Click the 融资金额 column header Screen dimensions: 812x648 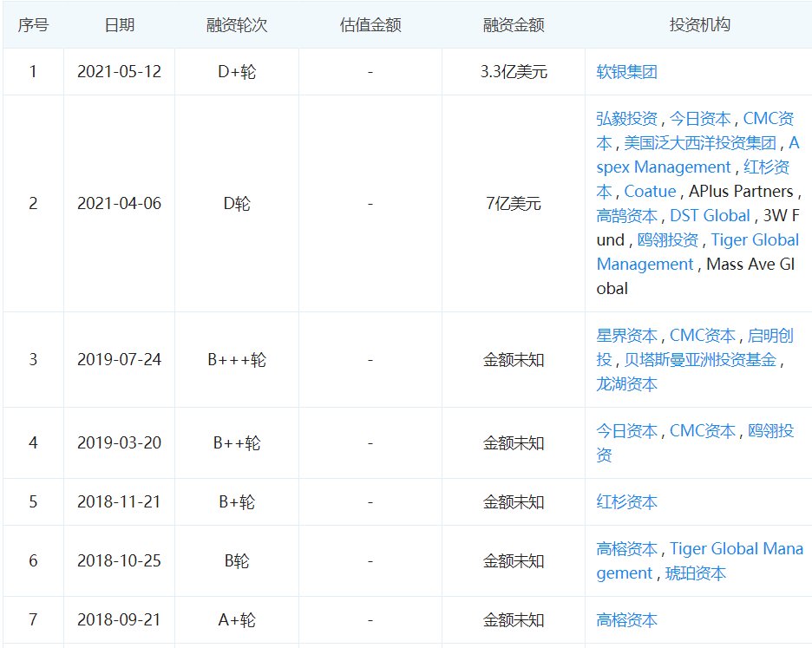point(514,25)
